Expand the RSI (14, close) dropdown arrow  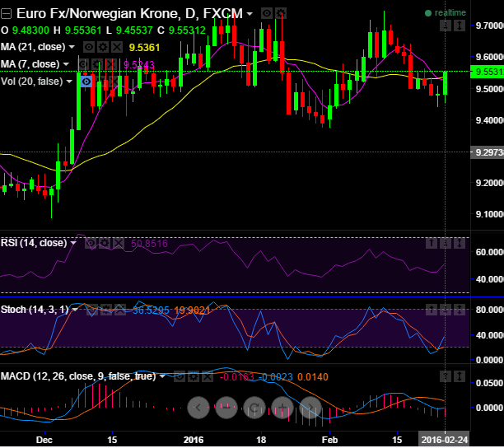click(x=73, y=243)
